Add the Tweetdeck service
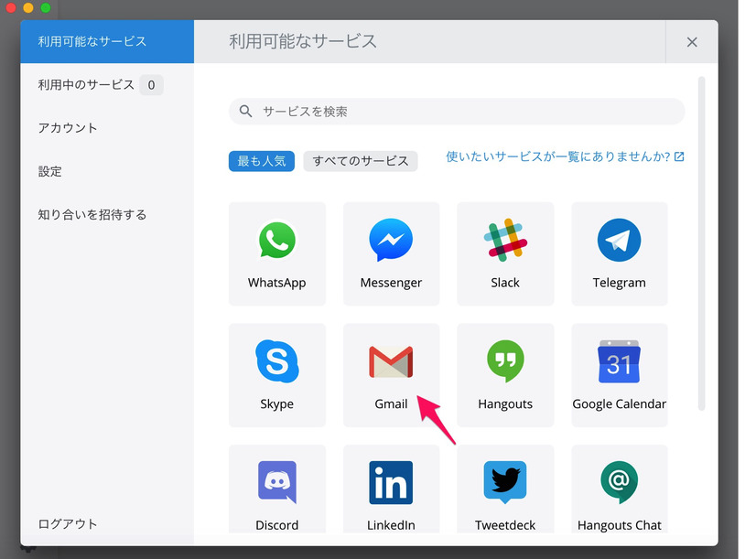This screenshot has height=559, width=756. click(x=505, y=489)
